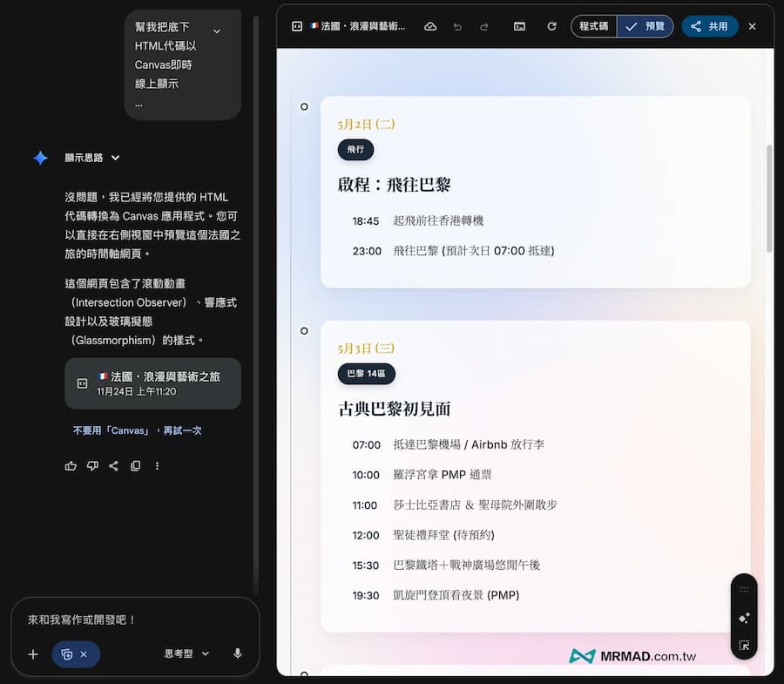Open the preview in a new window icon

519,26
